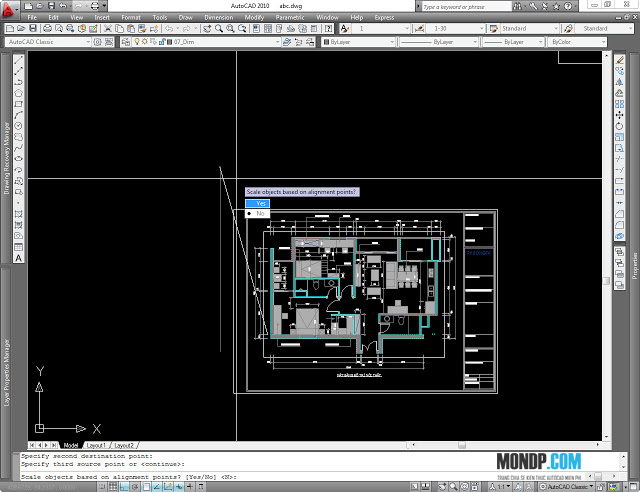Viewport: 640px width, 492px height.
Task: Toggle Snap Mode in the status bar
Action: click(x=102, y=487)
